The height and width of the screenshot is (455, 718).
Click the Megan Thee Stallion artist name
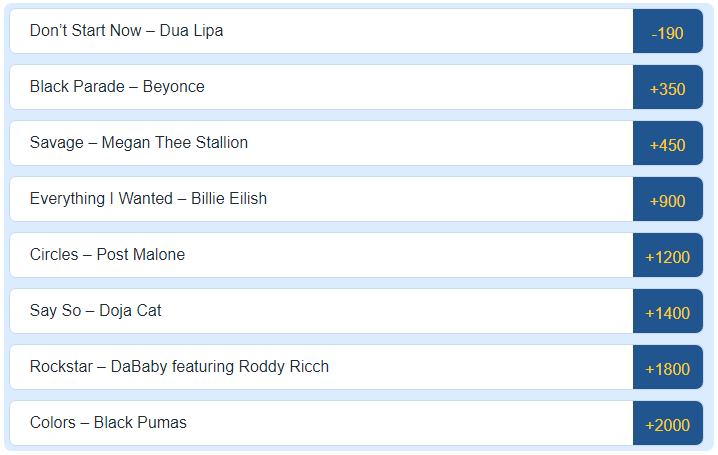[x=174, y=143]
